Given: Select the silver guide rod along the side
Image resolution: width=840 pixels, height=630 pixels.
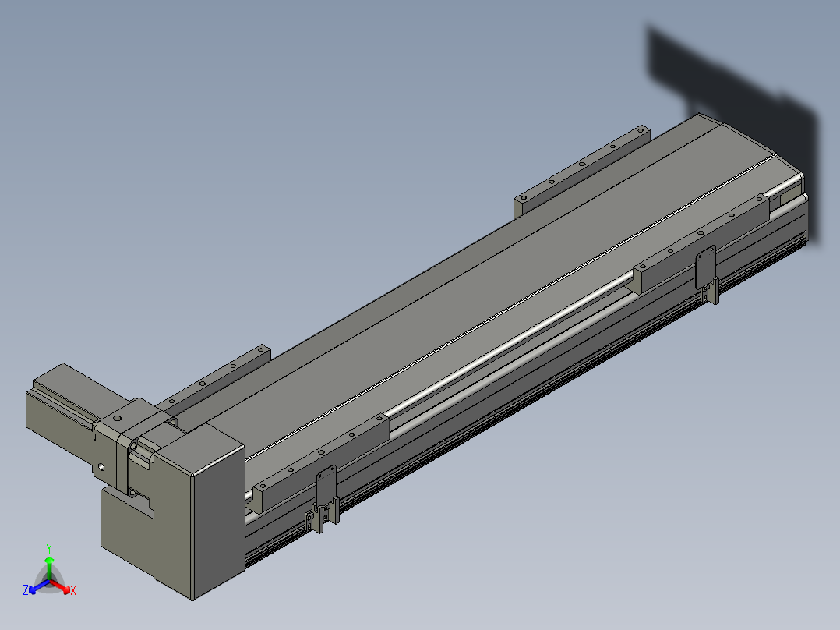Looking at the screenshot, I should click(x=509, y=343).
